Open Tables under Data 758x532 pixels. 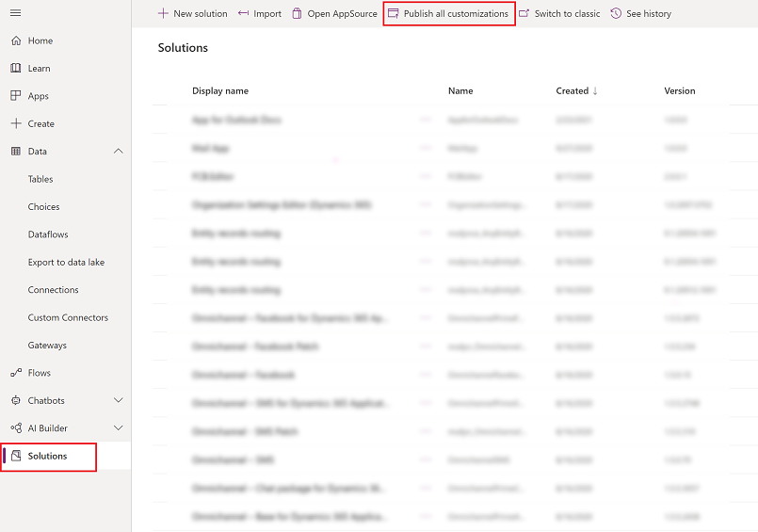pos(40,179)
